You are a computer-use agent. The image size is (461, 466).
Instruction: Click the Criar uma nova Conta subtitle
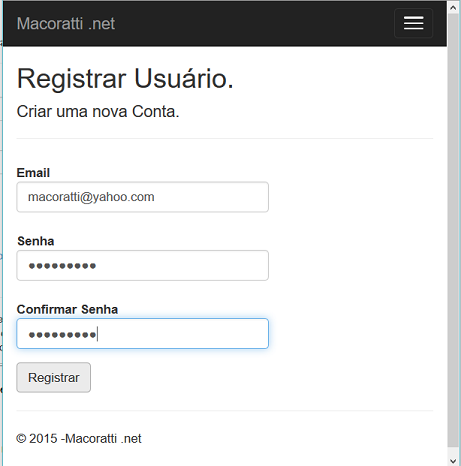click(98, 111)
